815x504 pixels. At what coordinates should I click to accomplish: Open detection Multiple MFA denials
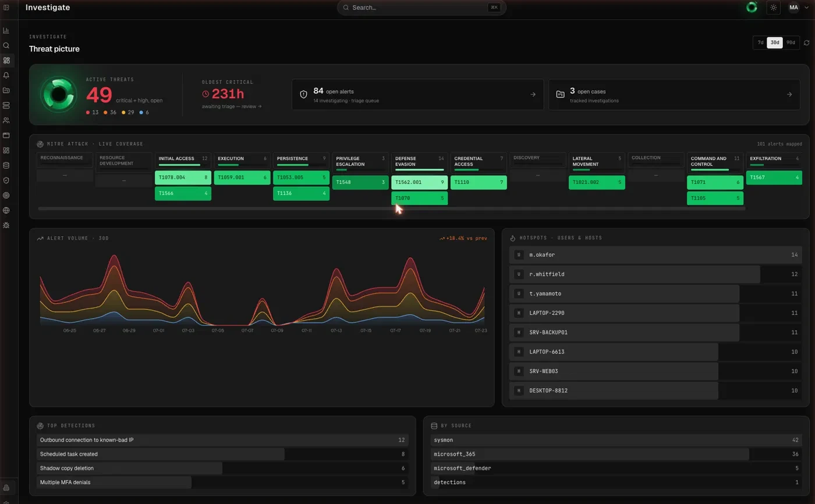222,482
